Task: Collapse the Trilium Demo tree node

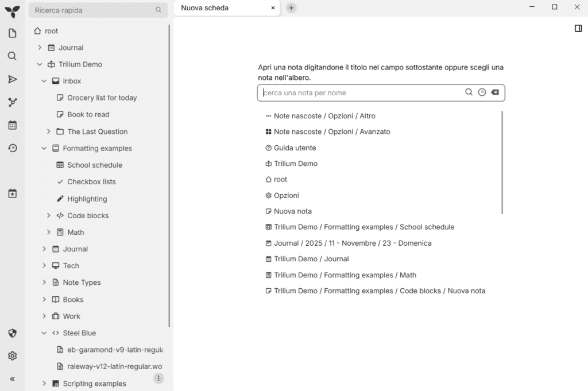Action: point(40,64)
